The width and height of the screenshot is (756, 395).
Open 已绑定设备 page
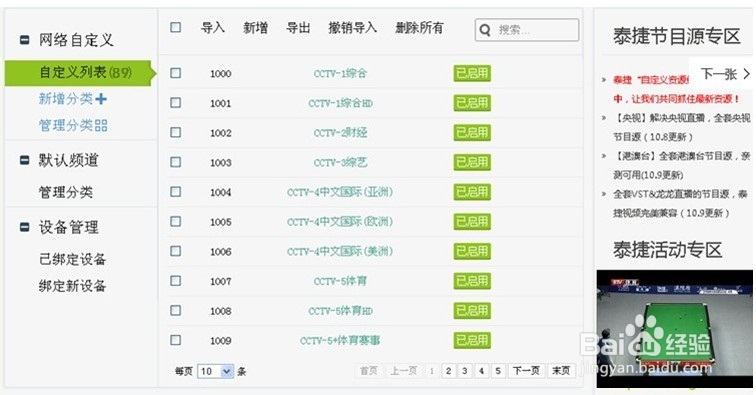coord(72,259)
